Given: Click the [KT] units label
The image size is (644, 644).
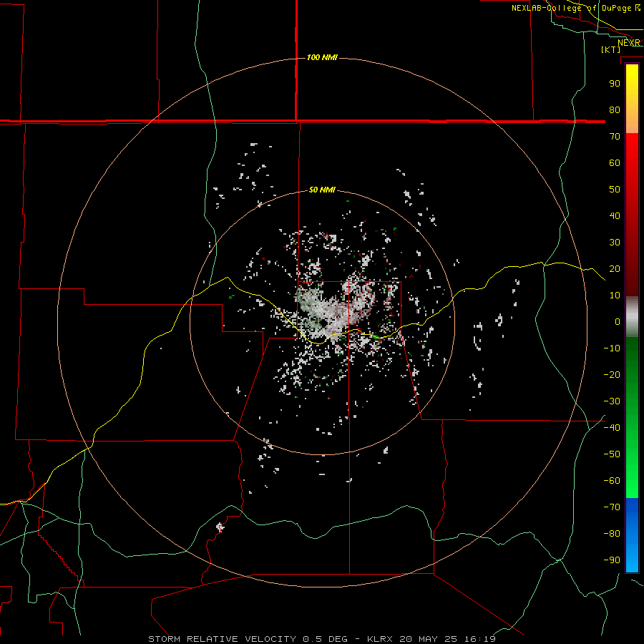Looking at the screenshot, I should pos(611,49).
